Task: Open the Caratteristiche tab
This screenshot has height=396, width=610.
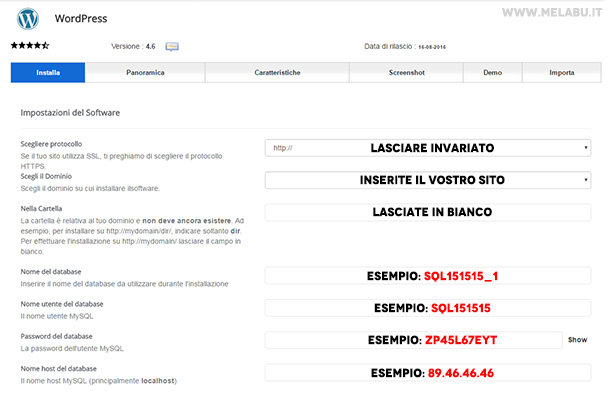Action: (277, 72)
